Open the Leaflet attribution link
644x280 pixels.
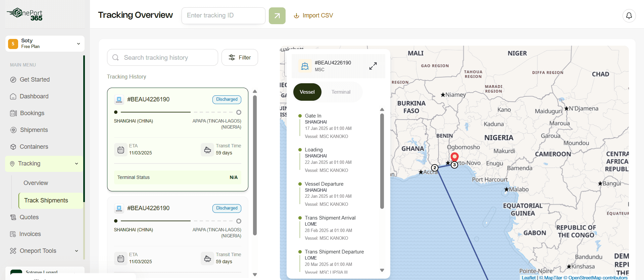tap(529, 278)
